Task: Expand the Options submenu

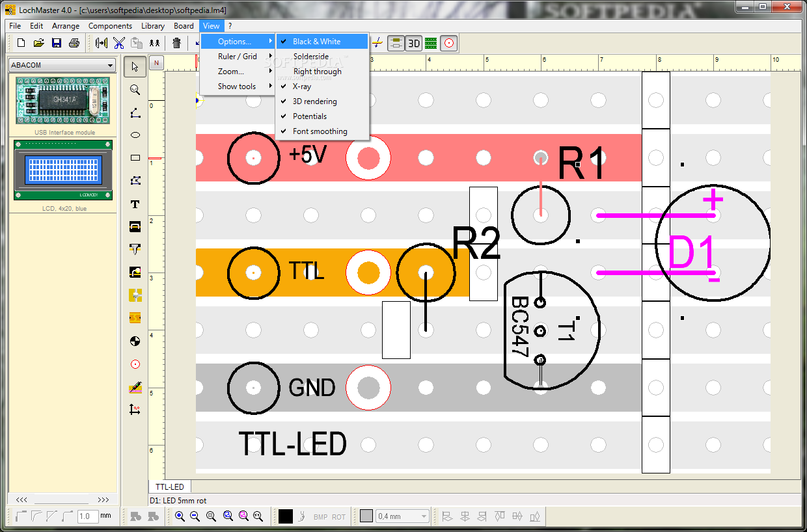Action: point(238,41)
